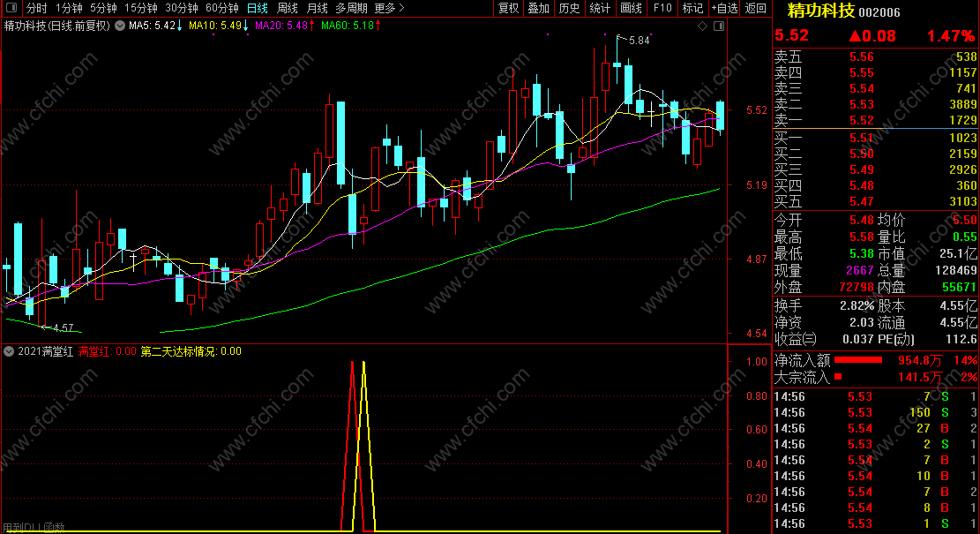Select the 卖一 5.52 order row
Image resolution: width=980 pixels, height=534 pixels.
[x=876, y=120]
